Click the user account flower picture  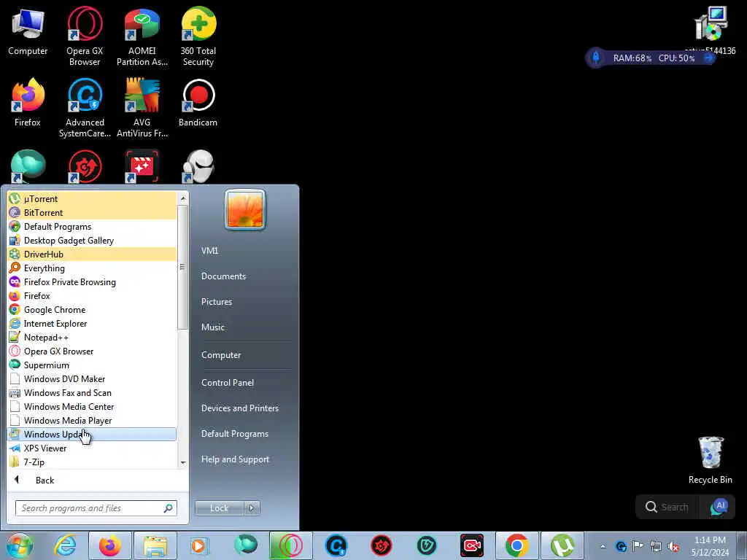(245, 209)
